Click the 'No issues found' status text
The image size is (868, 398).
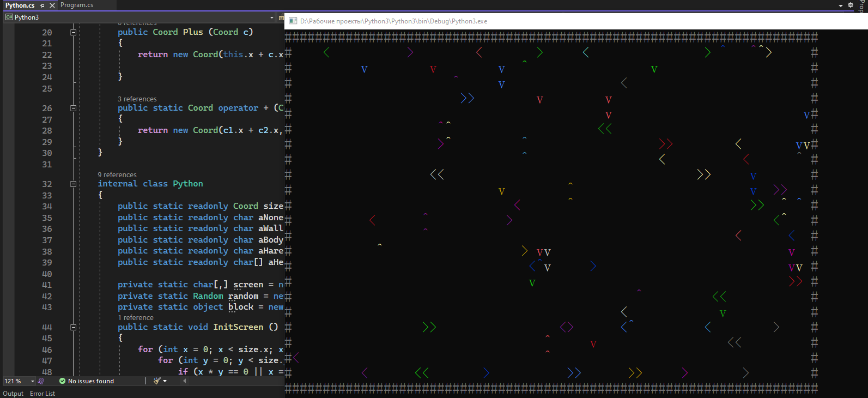(x=91, y=381)
